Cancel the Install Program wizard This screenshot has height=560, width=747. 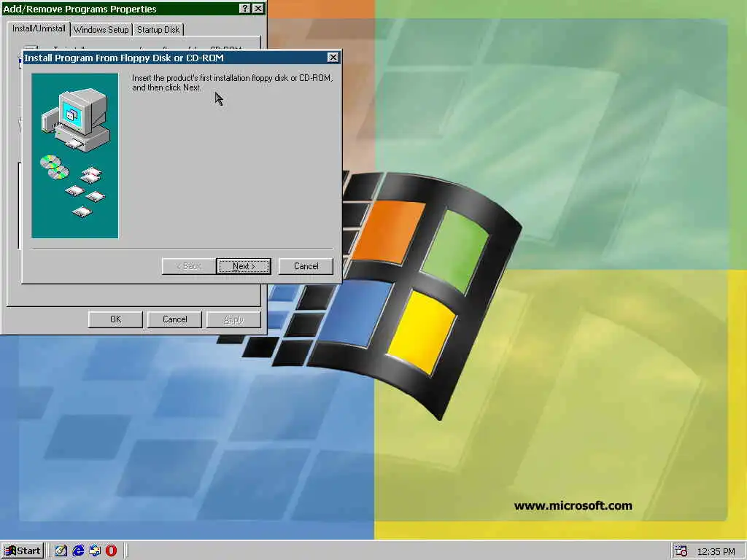306,266
